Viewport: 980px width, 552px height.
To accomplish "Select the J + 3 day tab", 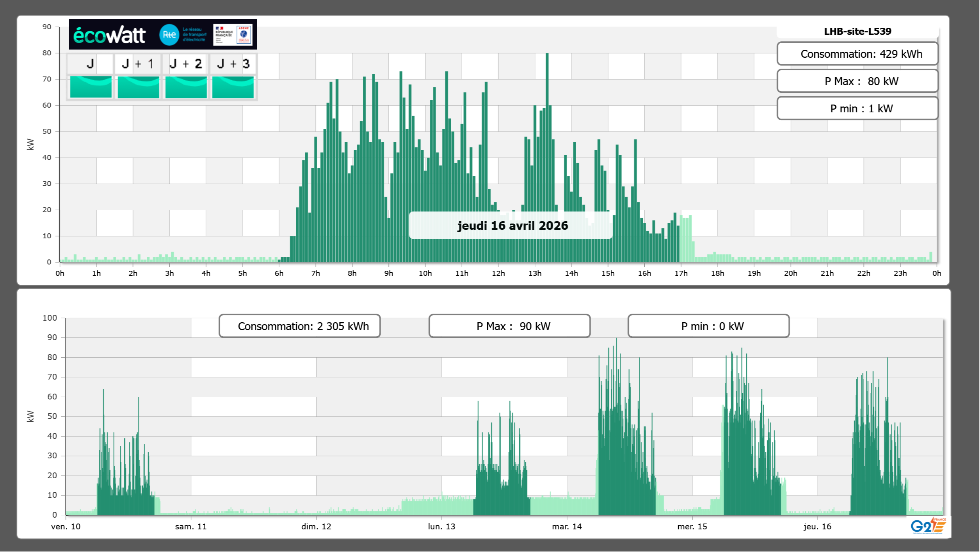I will click(233, 64).
